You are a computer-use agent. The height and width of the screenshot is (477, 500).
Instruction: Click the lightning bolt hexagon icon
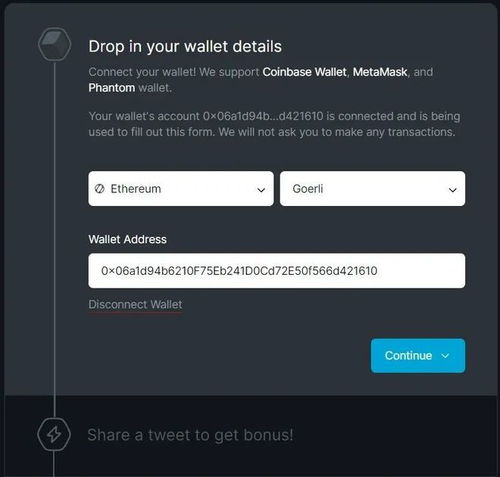[x=54, y=434]
